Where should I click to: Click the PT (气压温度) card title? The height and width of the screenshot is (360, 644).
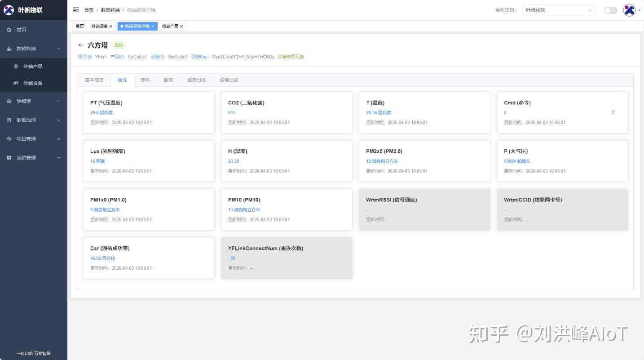click(106, 103)
